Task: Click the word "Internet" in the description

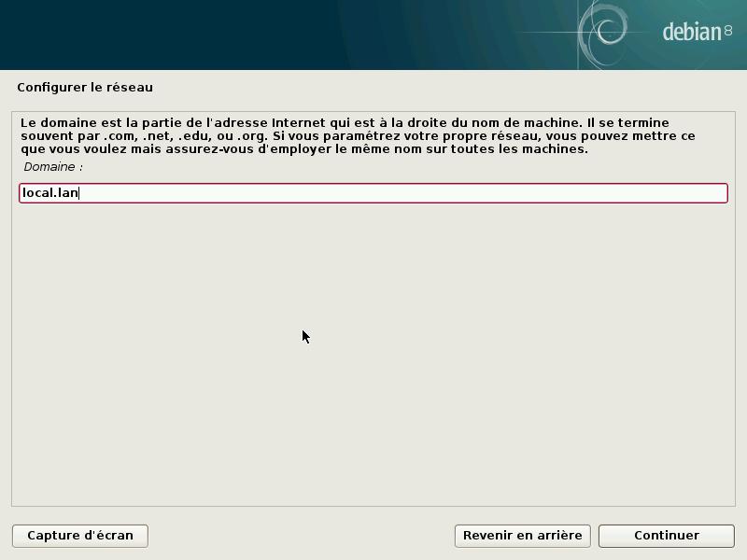Action: pyautogui.click(x=299, y=123)
